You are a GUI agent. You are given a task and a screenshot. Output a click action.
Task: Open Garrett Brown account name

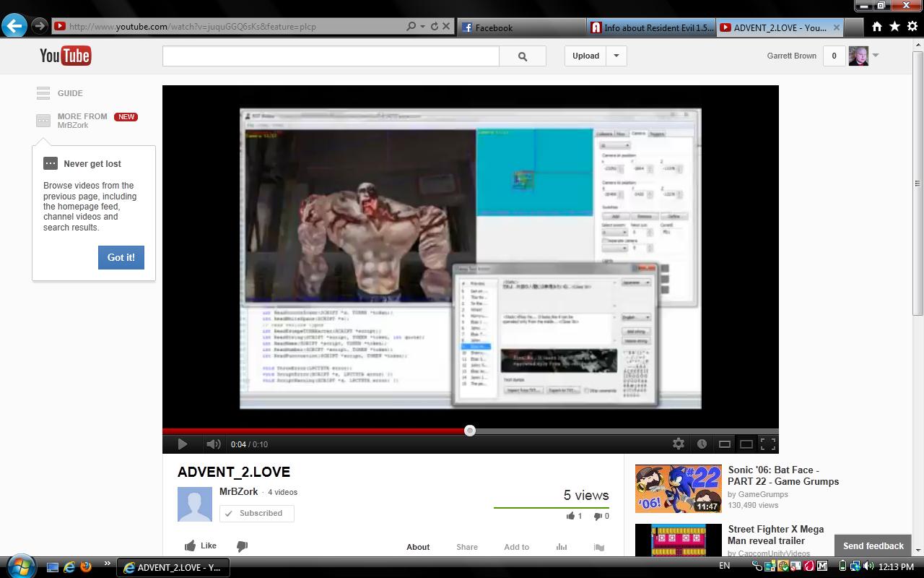click(791, 56)
